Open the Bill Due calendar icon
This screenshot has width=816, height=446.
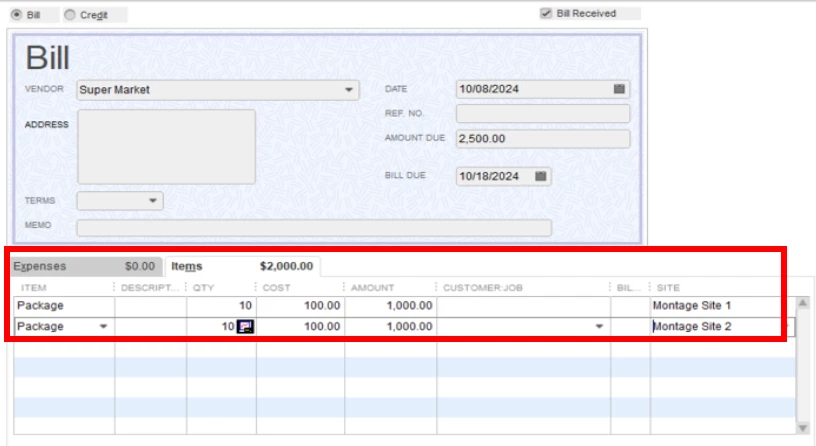[541, 176]
